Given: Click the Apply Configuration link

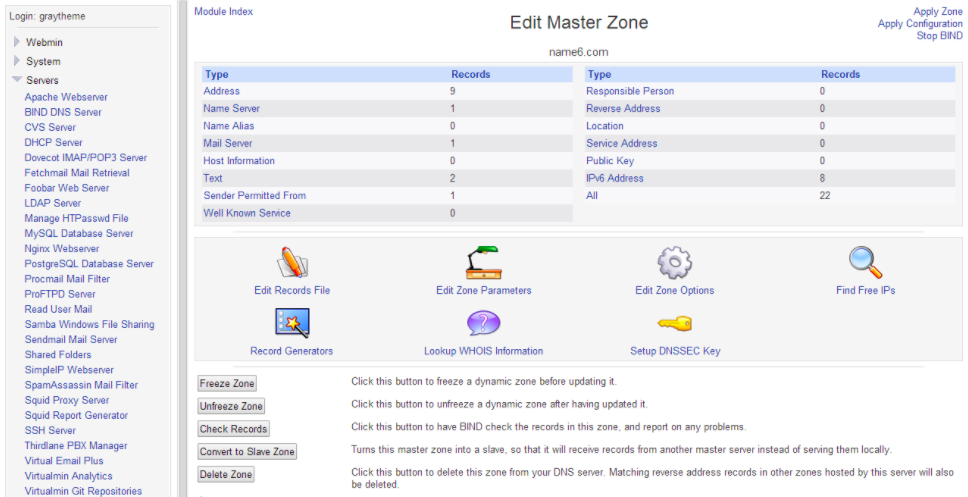Looking at the screenshot, I should 920,23.
